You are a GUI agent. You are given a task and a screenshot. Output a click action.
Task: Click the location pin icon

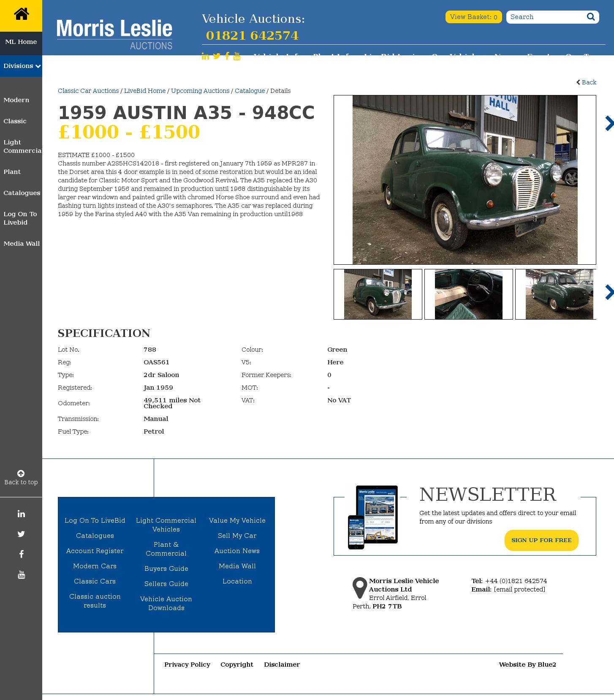tap(360, 588)
